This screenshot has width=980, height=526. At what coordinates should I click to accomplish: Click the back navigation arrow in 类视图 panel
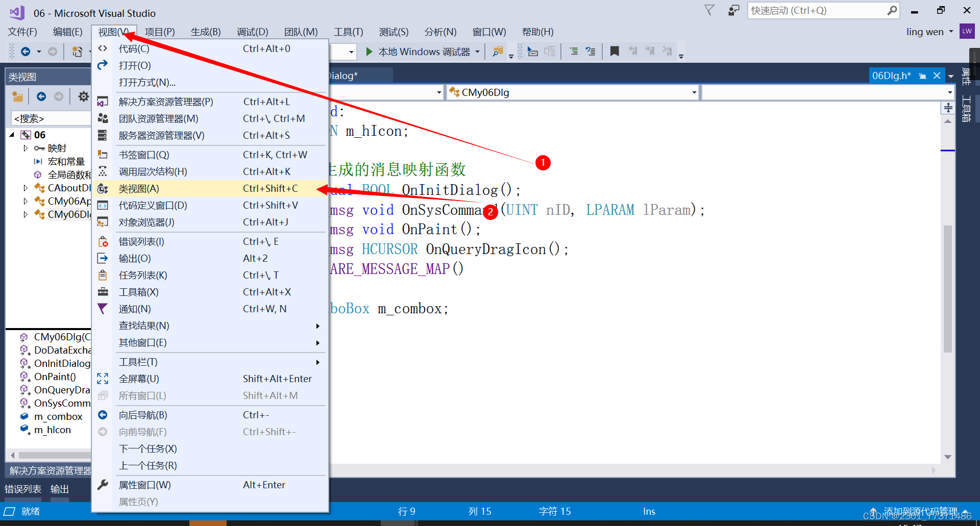click(x=41, y=96)
